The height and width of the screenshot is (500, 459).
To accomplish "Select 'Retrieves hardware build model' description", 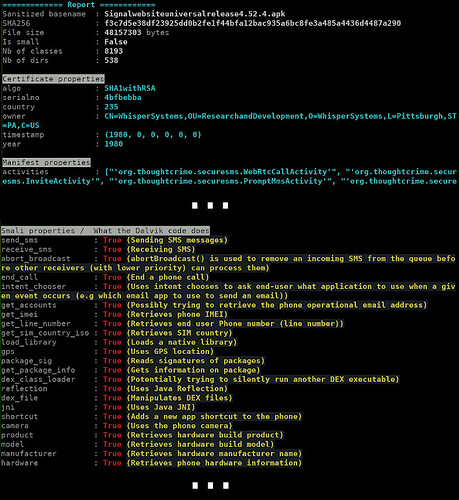I will [200, 445].
